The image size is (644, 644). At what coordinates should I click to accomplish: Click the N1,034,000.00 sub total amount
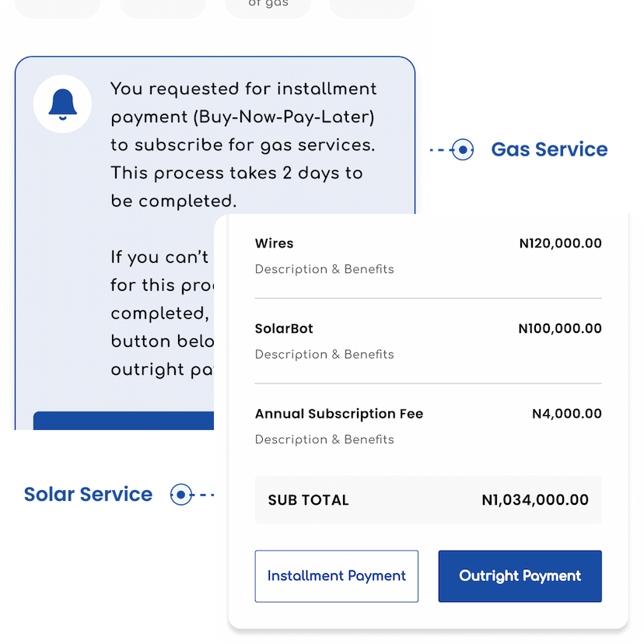535,500
